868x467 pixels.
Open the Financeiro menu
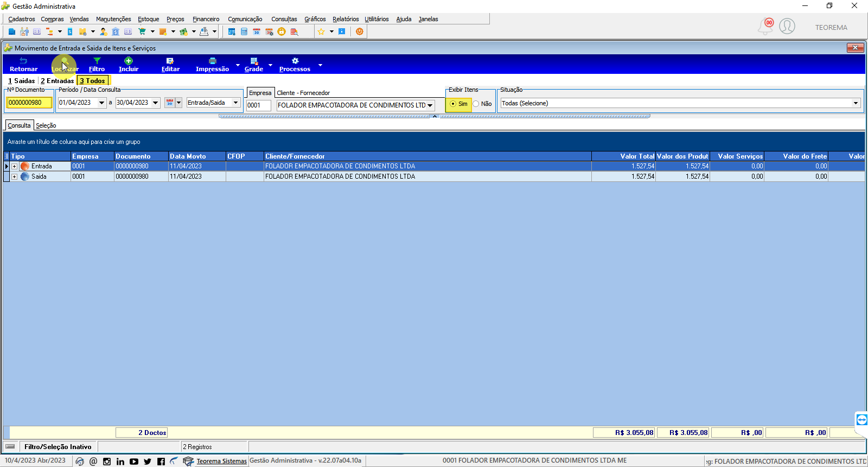(206, 19)
